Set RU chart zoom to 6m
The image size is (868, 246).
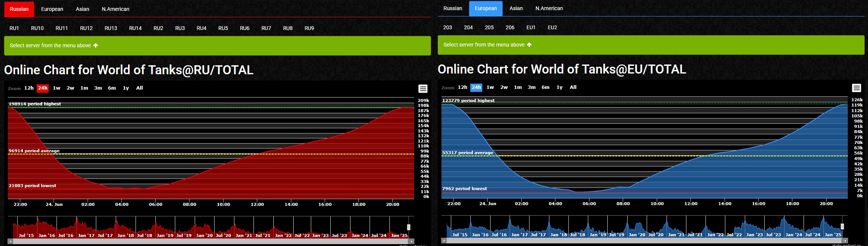tap(112, 88)
